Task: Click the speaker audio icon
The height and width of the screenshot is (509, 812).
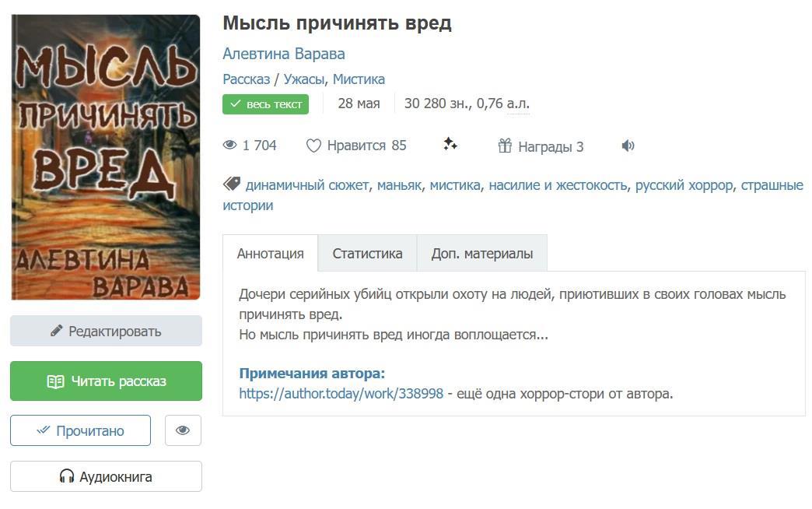Action: [x=628, y=146]
